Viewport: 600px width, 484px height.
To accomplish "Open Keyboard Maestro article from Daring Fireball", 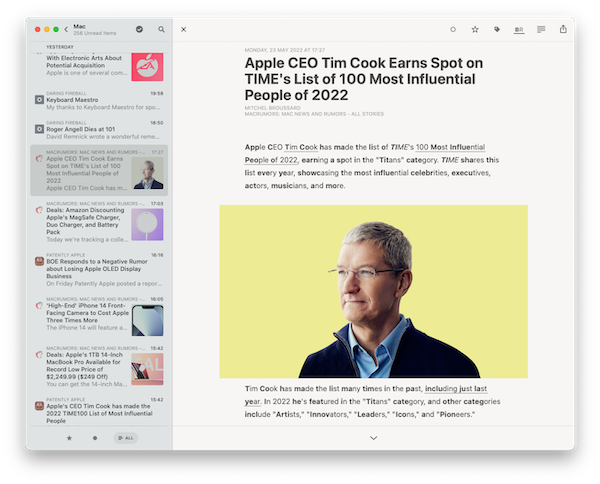I will 99,101.
